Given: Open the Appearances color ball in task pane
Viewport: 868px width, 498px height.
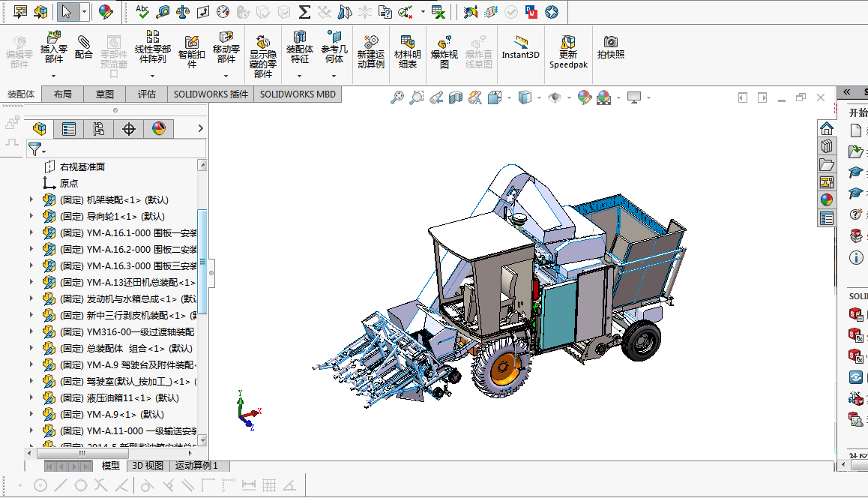Looking at the screenshot, I should pyautogui.click(x=827, y=200).
